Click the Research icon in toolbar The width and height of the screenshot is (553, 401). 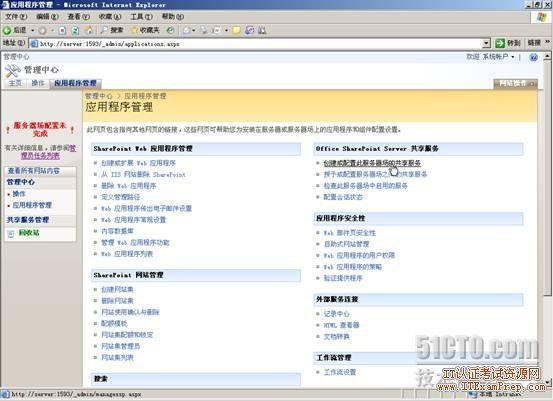[x=249, y=31]
